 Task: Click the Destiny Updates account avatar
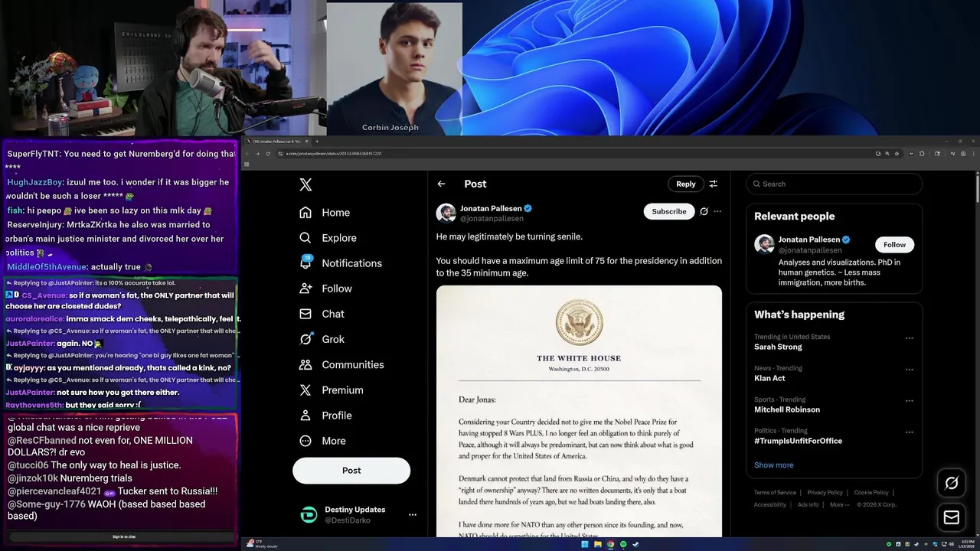coord(308,515)
